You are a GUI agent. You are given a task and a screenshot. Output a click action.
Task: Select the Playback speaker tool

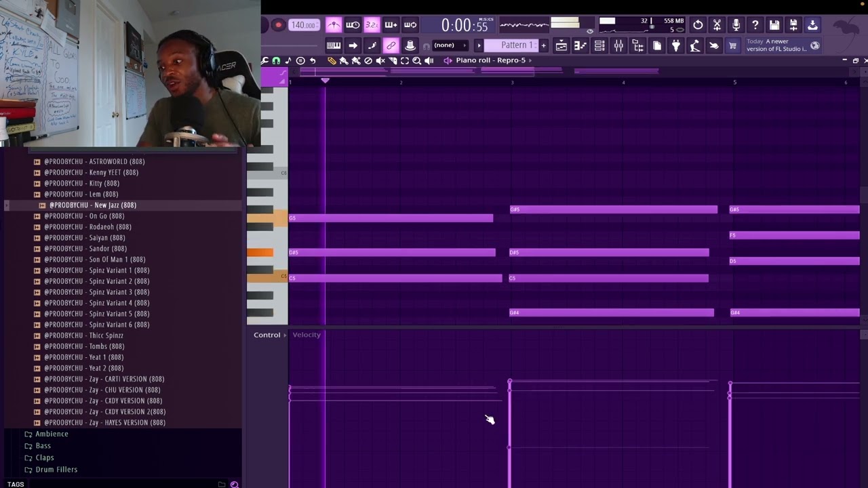click(x=429, y=60)
